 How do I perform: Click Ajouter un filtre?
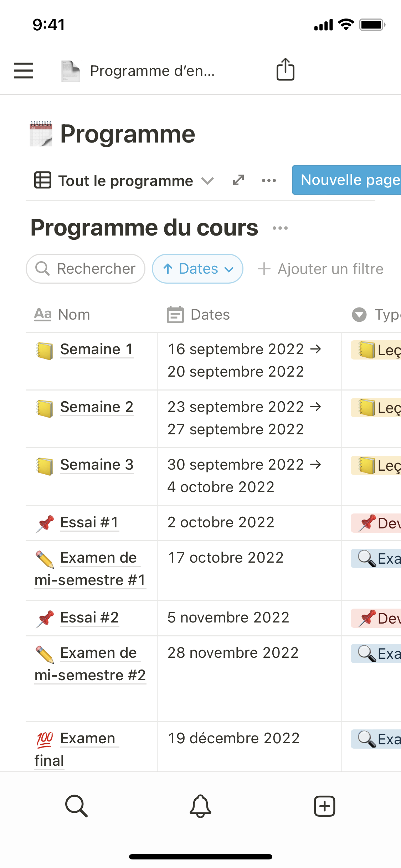click(x=321, y=269)
